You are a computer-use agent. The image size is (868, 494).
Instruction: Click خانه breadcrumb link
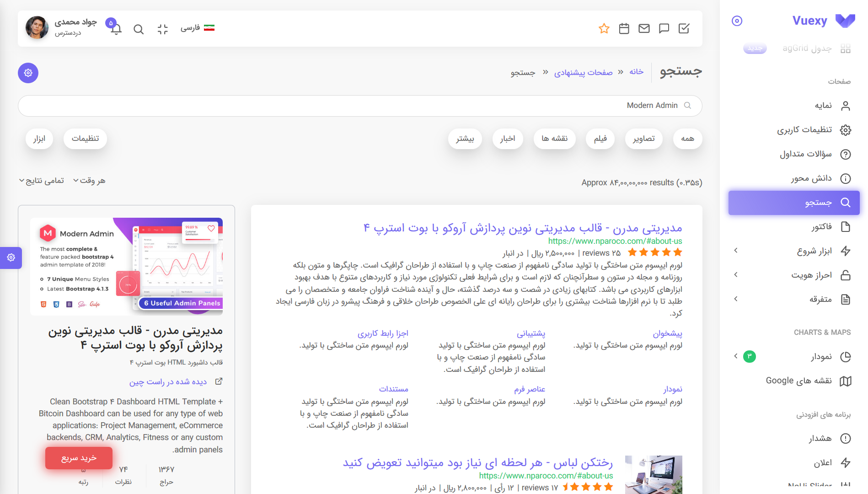[636, 72]
